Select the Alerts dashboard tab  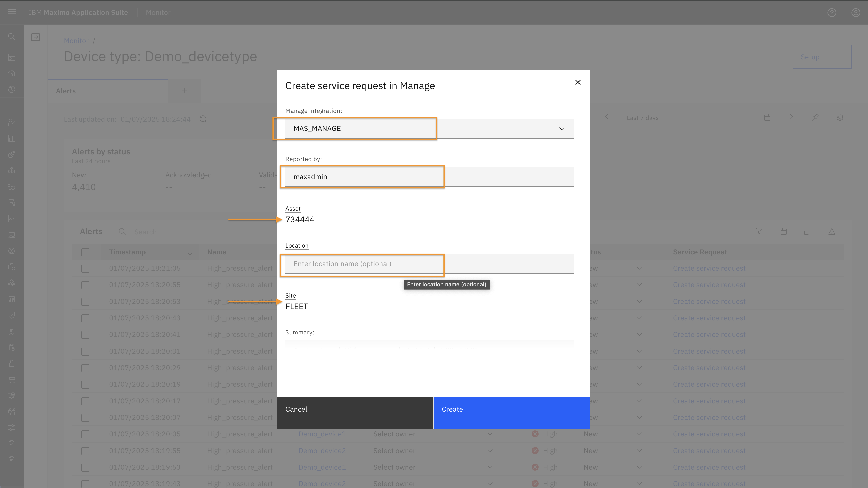click(x=108, y=91)
